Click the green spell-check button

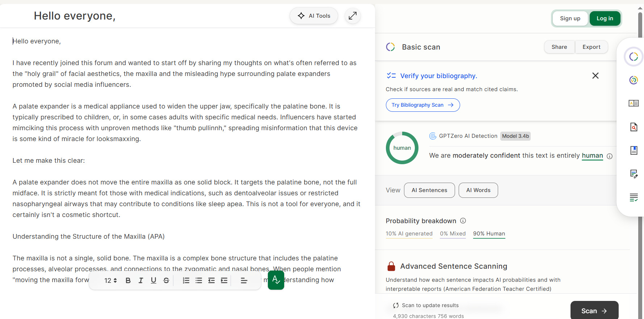276,280
